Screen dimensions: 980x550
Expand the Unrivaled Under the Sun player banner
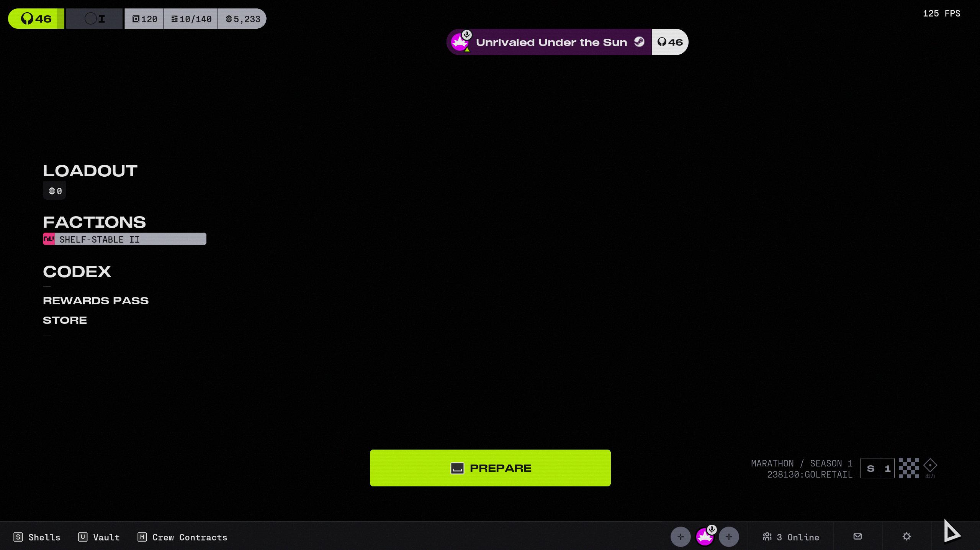click(551, 42)
